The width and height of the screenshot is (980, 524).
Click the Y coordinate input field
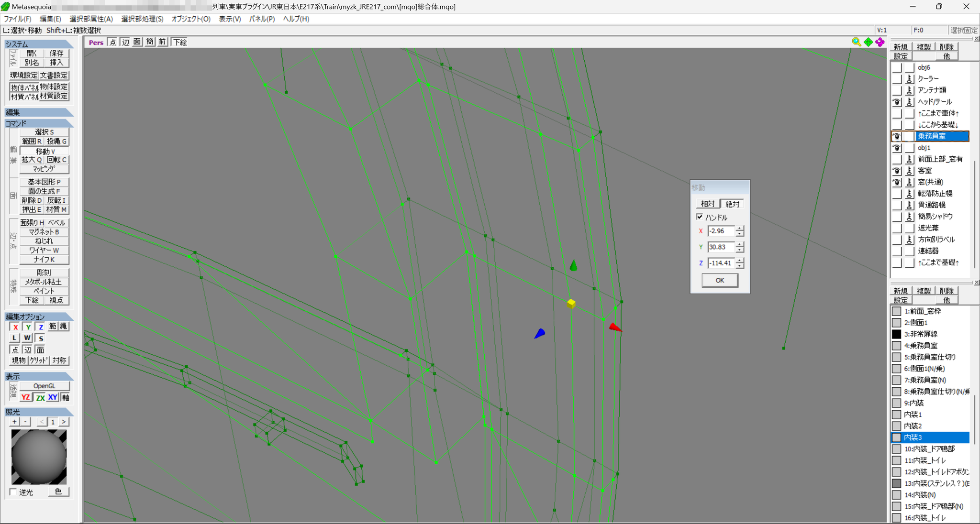click(x=721, y=247)
